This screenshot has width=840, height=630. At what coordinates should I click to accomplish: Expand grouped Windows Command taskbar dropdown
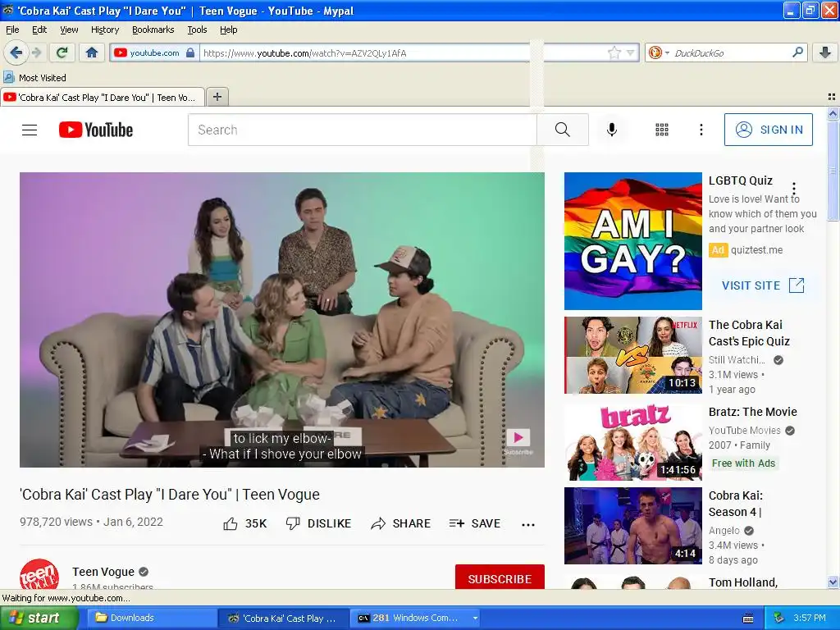475,619
